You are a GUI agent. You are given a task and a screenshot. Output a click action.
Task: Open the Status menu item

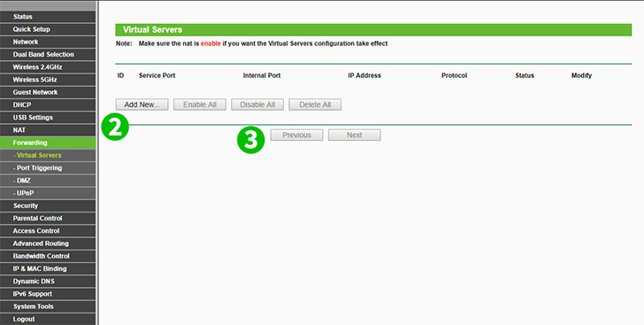click(x=48, y=17)
